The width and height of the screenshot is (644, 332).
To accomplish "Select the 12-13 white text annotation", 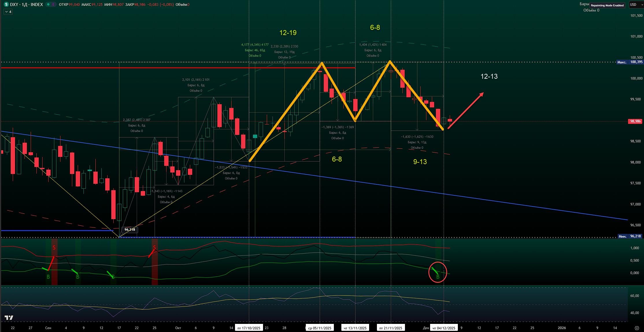I will pos(489,76).
